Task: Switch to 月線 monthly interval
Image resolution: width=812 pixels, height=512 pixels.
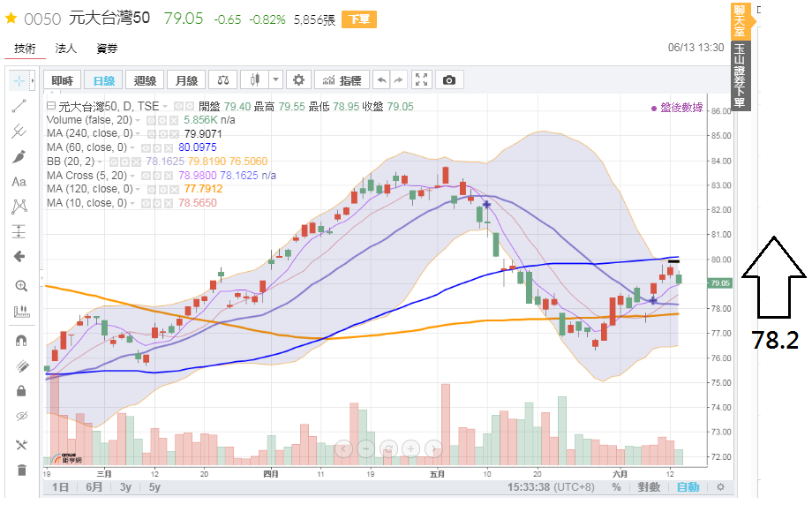Action: tap(186, 80)
